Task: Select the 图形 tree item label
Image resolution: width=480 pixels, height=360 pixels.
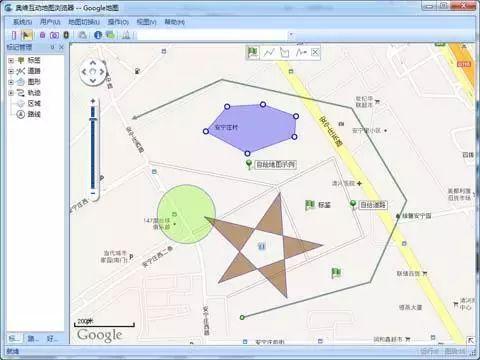Action: (x=34, y=82)
